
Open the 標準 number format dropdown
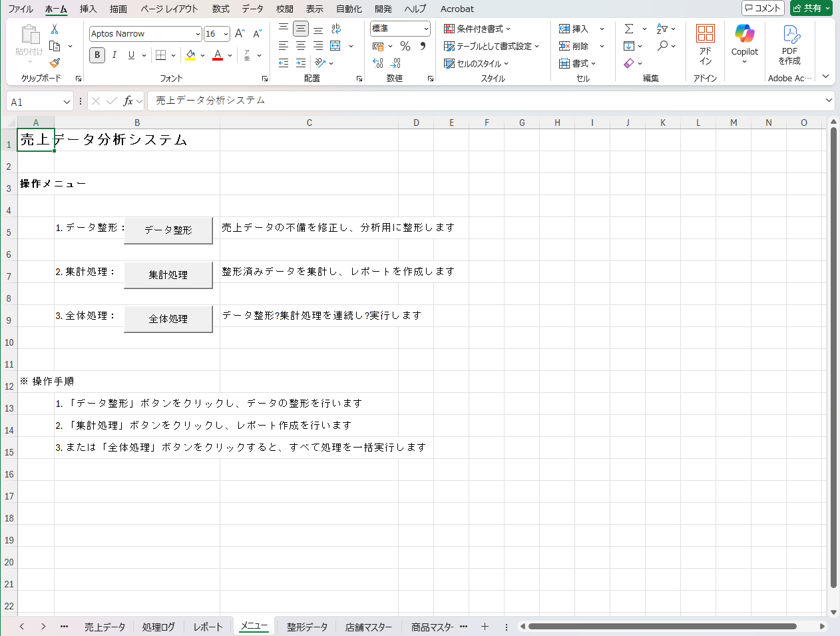point(400,29)
